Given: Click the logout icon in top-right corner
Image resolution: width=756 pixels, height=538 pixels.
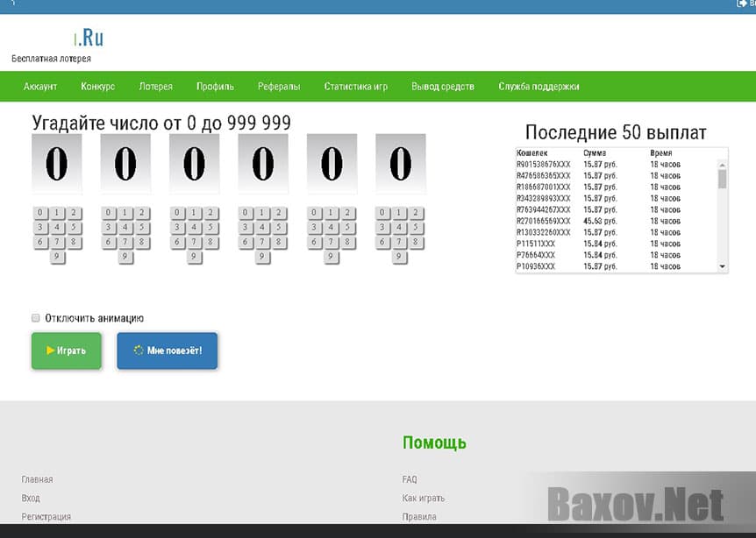Looking at the screenshot, I should tap(742, 4).
